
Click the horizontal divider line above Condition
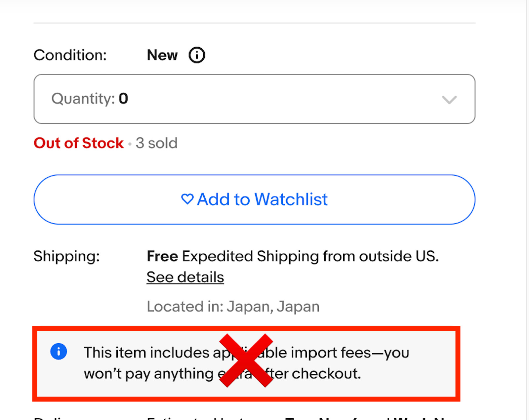(254, 23)
